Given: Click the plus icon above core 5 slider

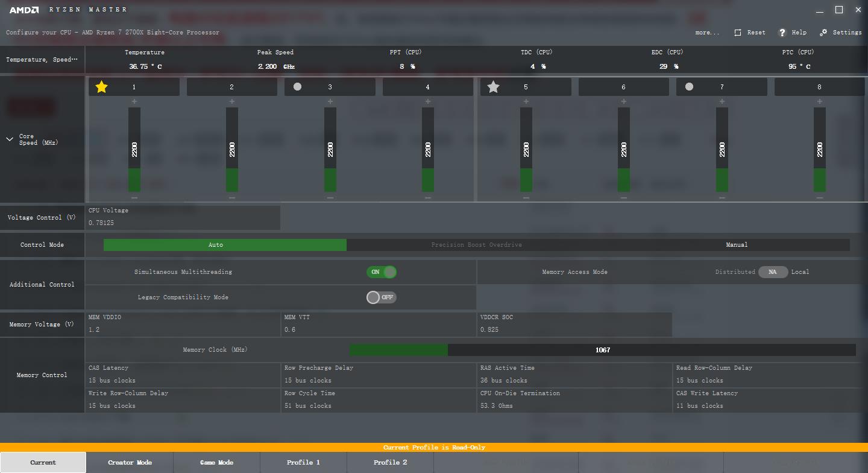Looking at the screenshot, I should (x=526, y=101).
